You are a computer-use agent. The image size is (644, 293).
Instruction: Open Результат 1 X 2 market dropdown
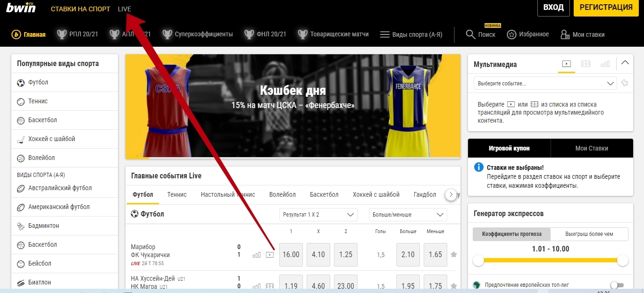318,215
